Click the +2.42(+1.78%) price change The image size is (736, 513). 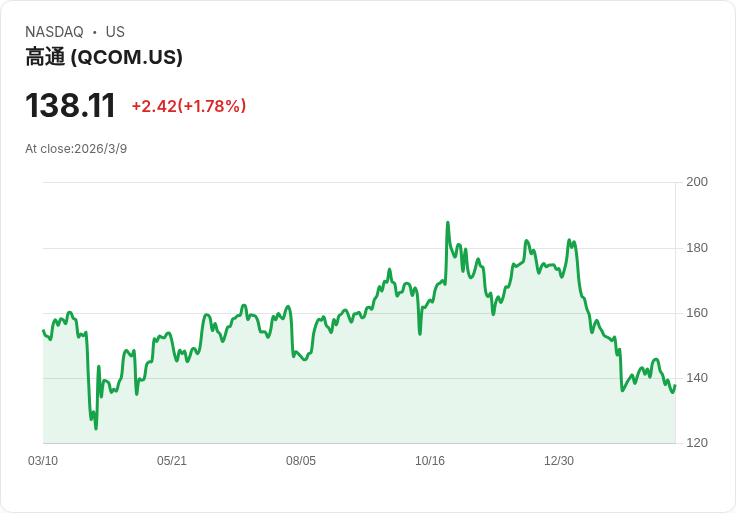coord(189,106)
